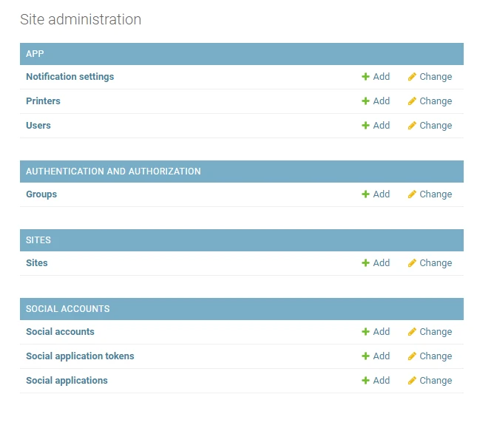477x448 pixels.
Task: Click the pencil icon for Social applications
Action: coord(412,381)
